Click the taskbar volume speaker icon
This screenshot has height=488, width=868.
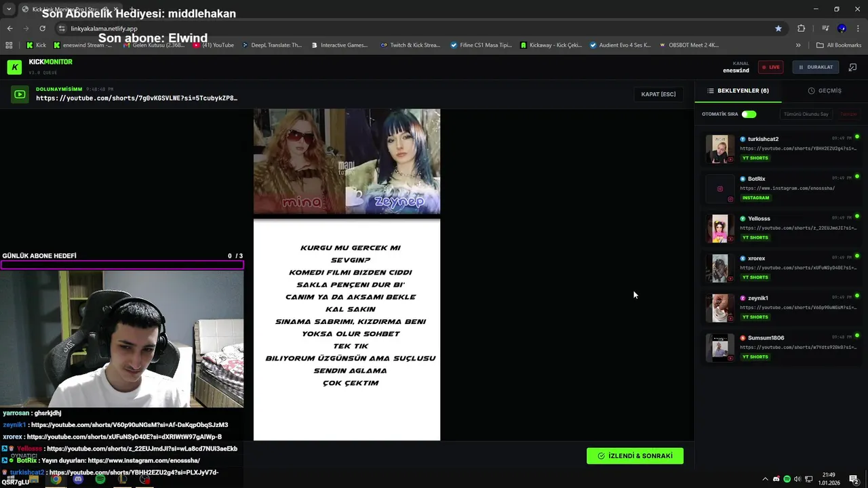[797, 479]
